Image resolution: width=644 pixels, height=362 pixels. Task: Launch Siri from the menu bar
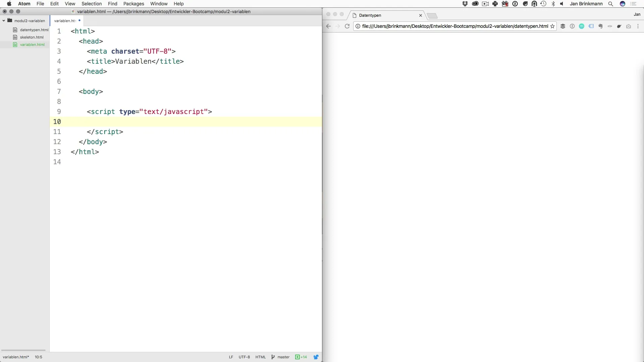623,4
